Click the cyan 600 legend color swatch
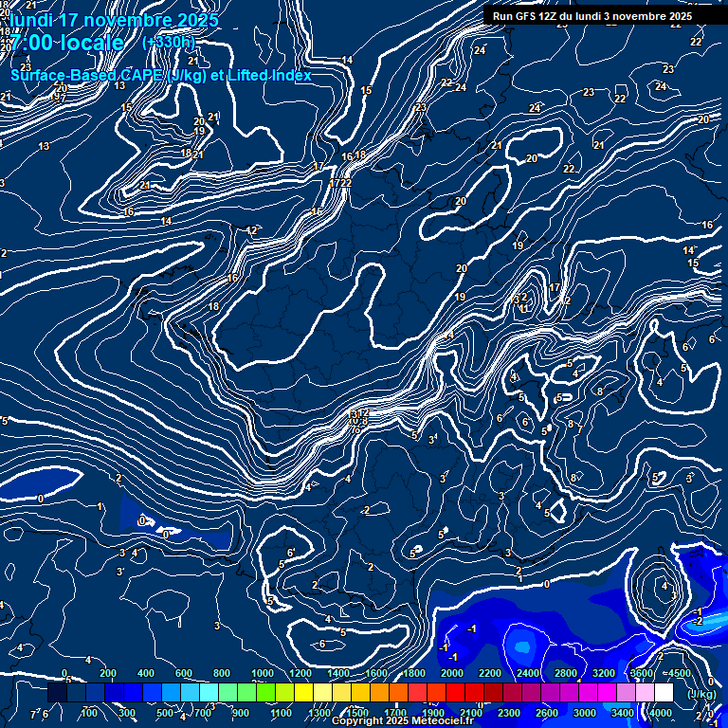This screenshot has width=728, height=728. [190, 693]
